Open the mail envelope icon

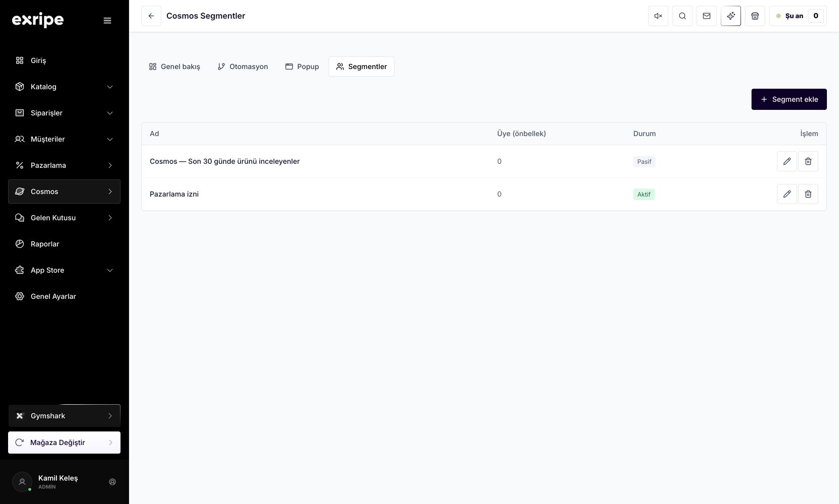point(706,16)
